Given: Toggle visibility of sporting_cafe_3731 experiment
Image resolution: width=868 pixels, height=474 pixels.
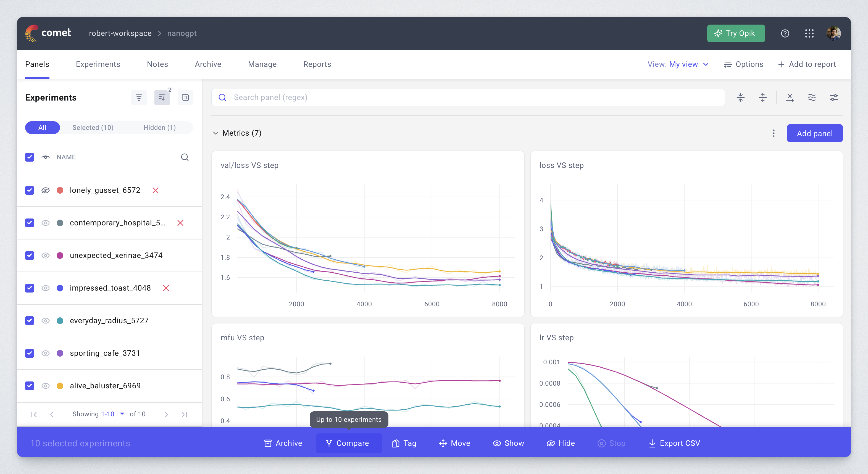Looking at the screenshot, I should 46,353.
